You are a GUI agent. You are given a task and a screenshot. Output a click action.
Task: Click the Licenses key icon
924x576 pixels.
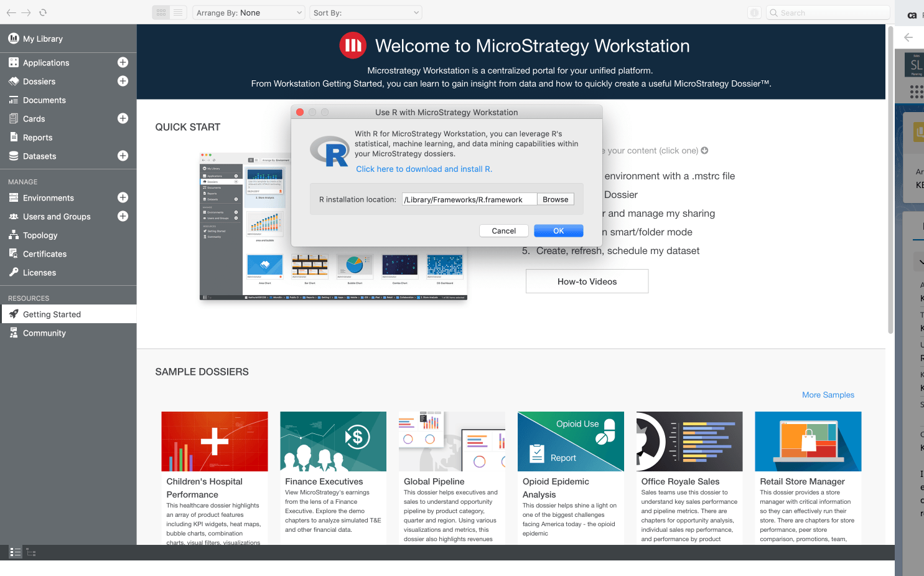[14, 272]
